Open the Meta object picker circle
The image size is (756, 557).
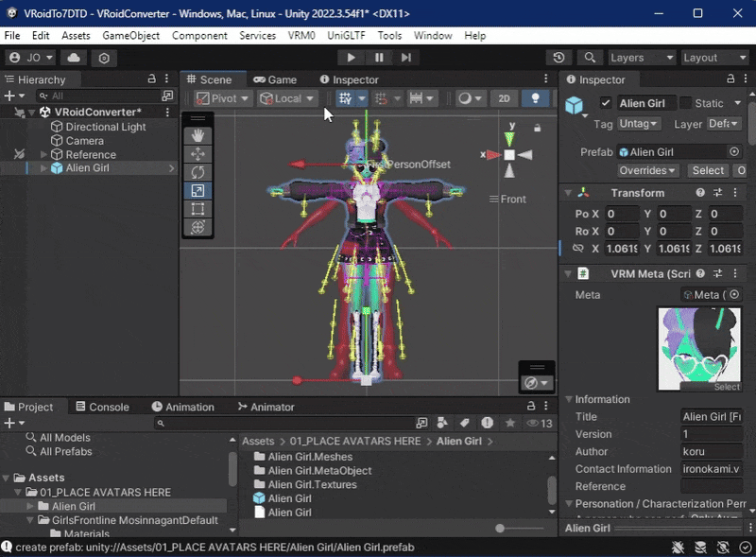click(x=734, y=294)
